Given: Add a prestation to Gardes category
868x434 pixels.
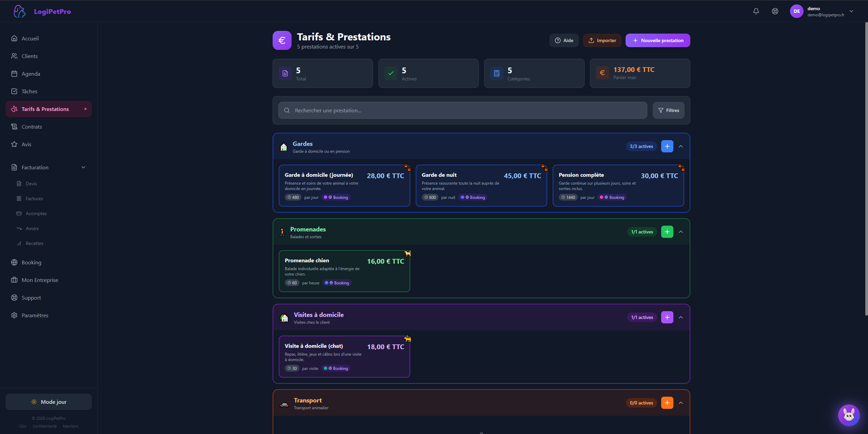Looking at the screenshot, I should pos(667,146).
